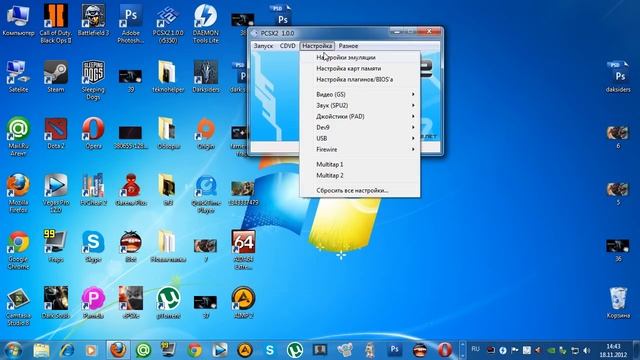Choose Настройки эмуляции from the menu
640x360 pixels.
point(360,58)
